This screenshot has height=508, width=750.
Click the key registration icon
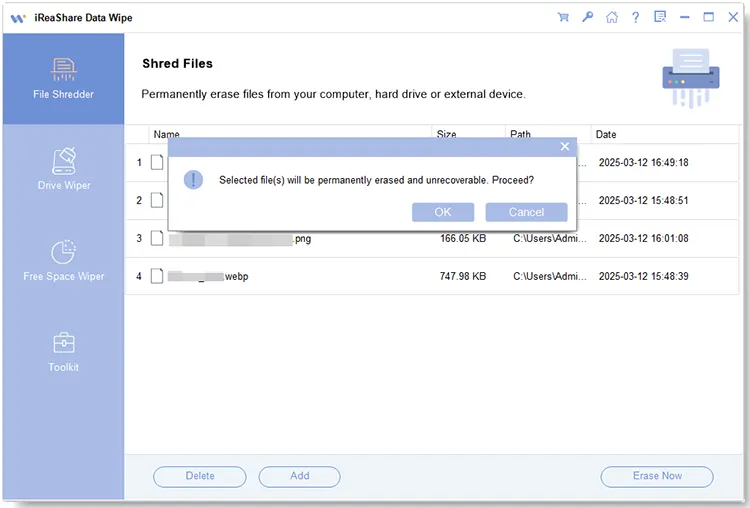click(x=587, y=17)
